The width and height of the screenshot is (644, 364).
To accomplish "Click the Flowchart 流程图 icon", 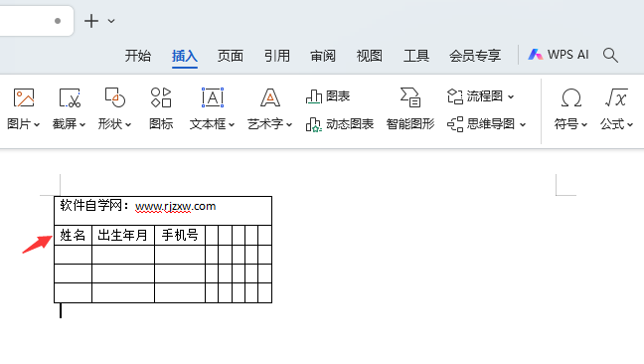I will click(454, 96).
